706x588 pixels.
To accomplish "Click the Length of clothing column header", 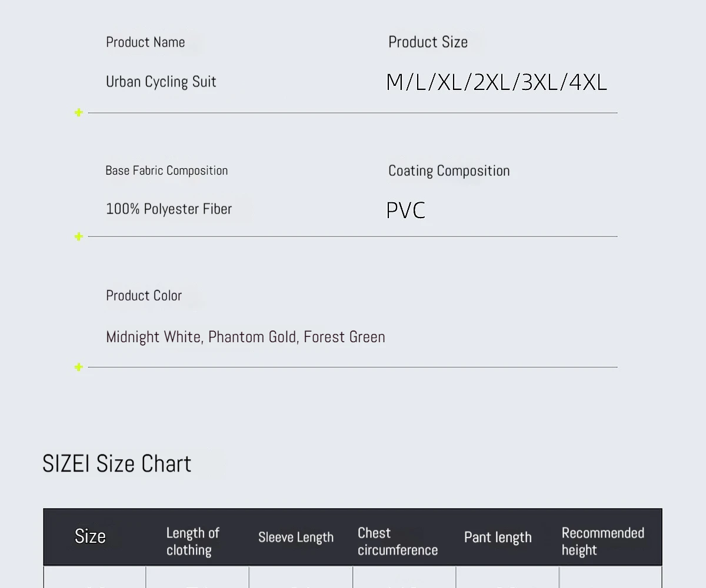I will pos(193,542).
